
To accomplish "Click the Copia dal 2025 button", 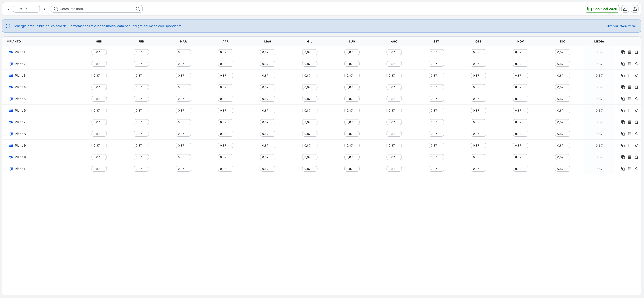I will 602,9.
